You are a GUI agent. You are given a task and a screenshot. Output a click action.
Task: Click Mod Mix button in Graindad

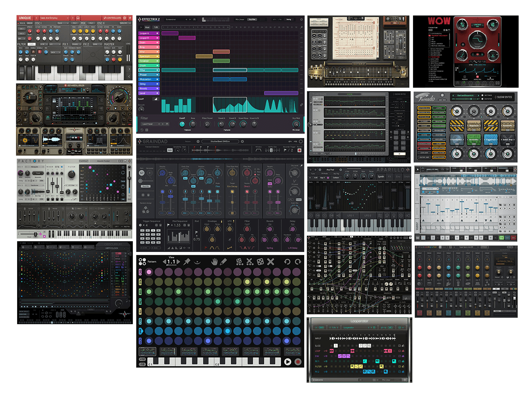pos(146,186)
